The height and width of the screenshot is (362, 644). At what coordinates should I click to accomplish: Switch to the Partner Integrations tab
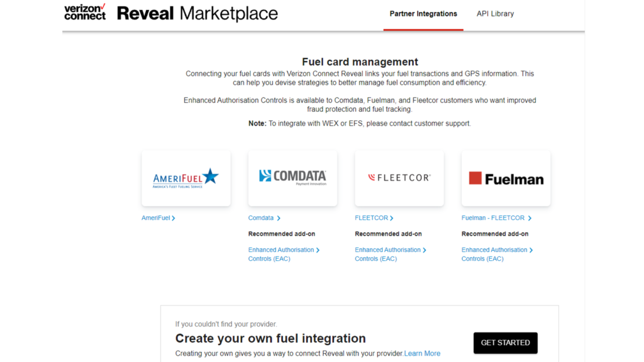[423, 14]
